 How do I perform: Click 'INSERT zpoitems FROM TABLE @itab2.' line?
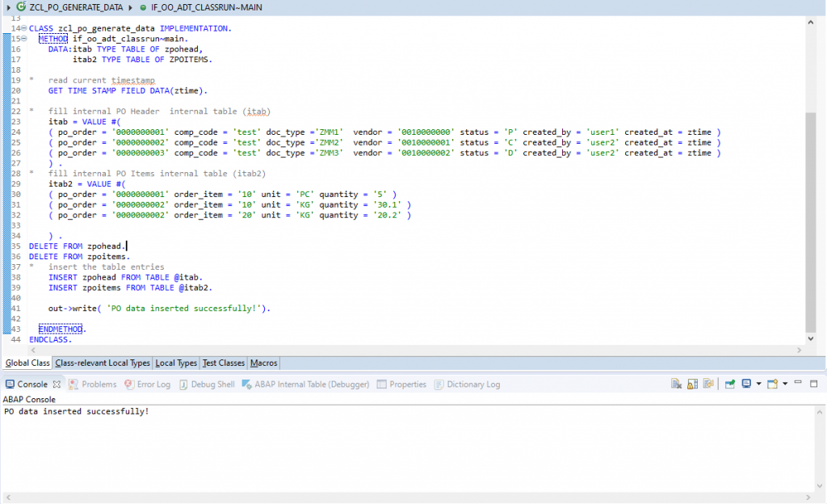pos(130,288)
